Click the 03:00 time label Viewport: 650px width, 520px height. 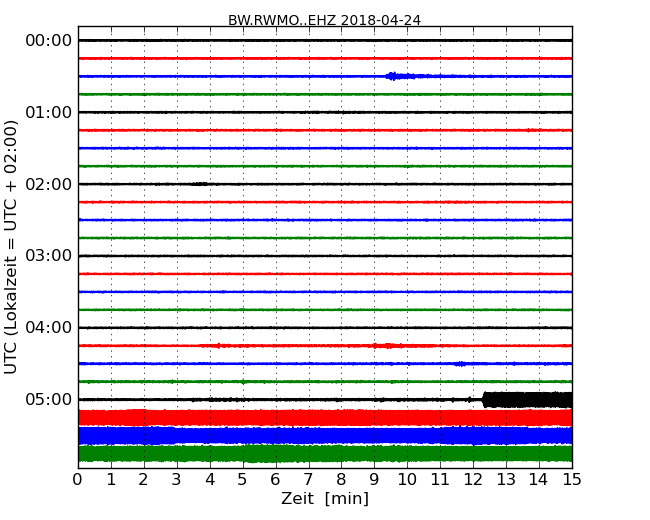49,255
